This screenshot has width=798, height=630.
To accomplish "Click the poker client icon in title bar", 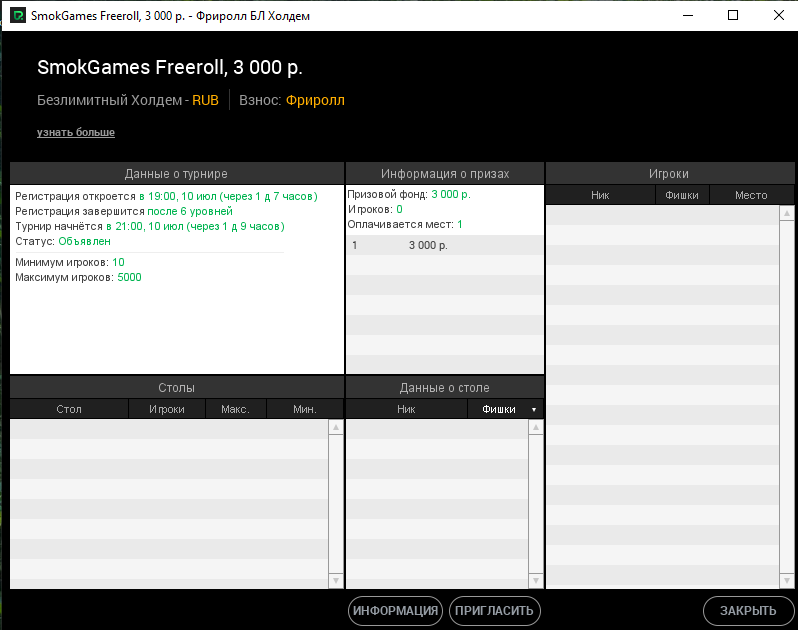I will [x=18, y=15].
